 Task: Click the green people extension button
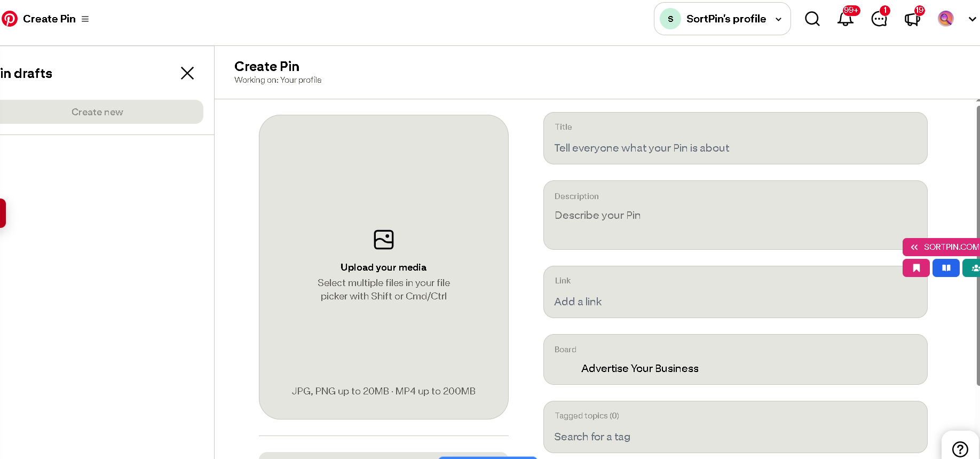tap(972, 268)
